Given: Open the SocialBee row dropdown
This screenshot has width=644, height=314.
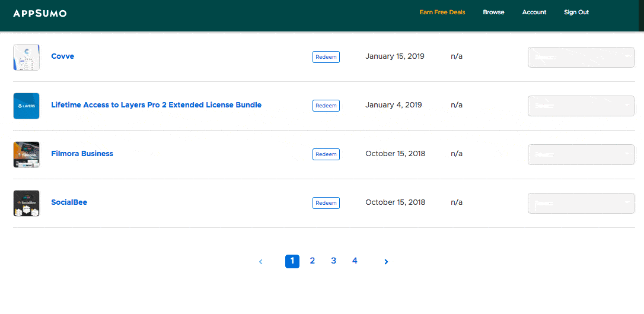Looking at the screenshot, I should point(581,203).
